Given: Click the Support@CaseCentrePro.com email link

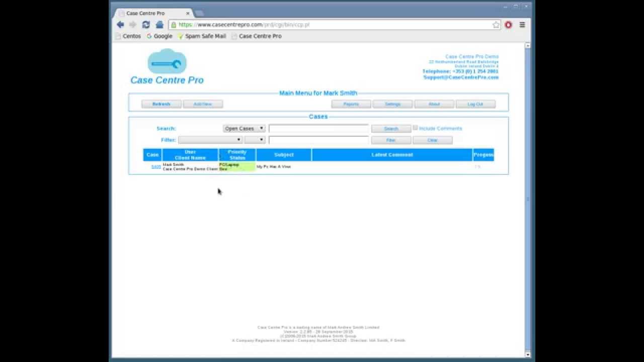Looking at the screenshot, I should (461, 77).
